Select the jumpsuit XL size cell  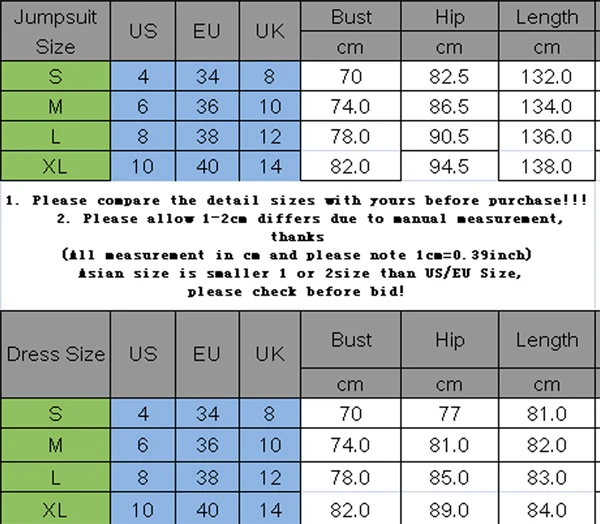pyautogui.click(x=55, y=166)
